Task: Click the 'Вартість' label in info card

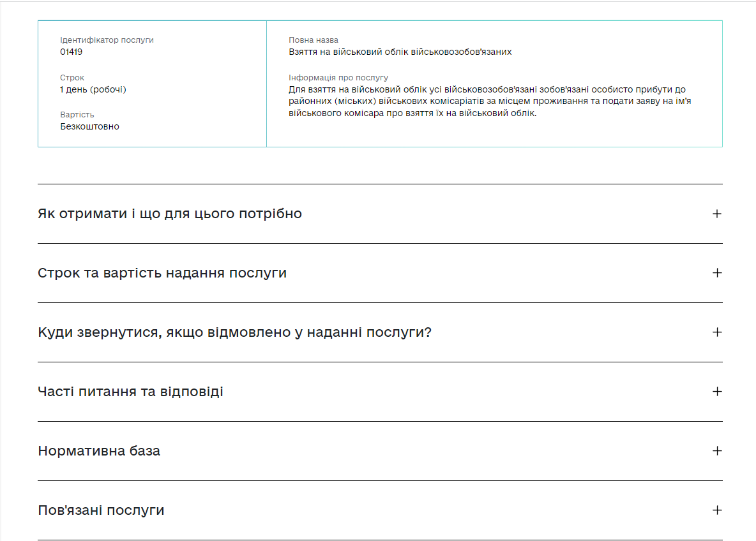Action: click(77, 115)
